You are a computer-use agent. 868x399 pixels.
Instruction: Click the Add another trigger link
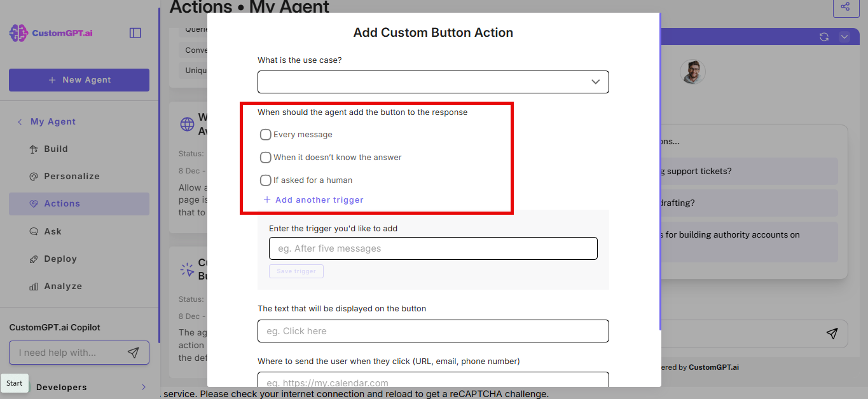[313, 199]
